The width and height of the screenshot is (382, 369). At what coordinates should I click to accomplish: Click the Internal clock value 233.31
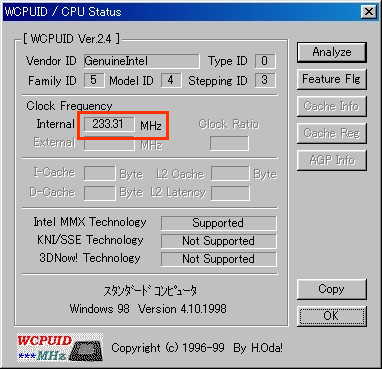pyautogui.click(x=109, y=124)
